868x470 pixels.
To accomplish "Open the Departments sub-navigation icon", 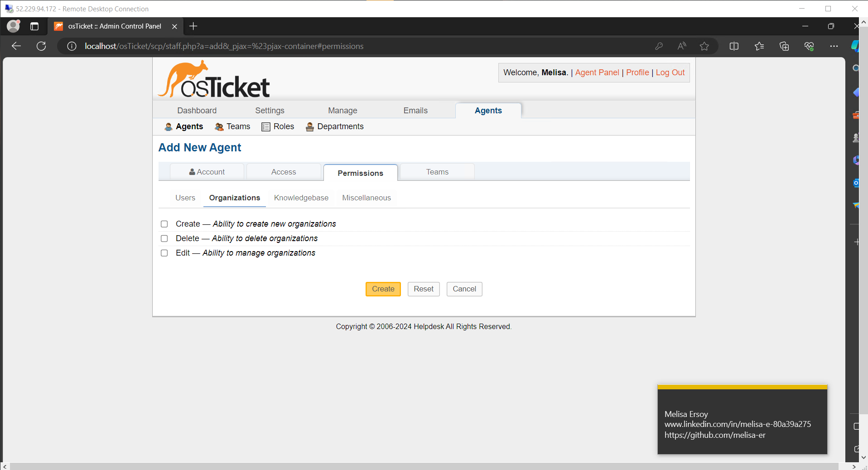I will click(310, 127).
